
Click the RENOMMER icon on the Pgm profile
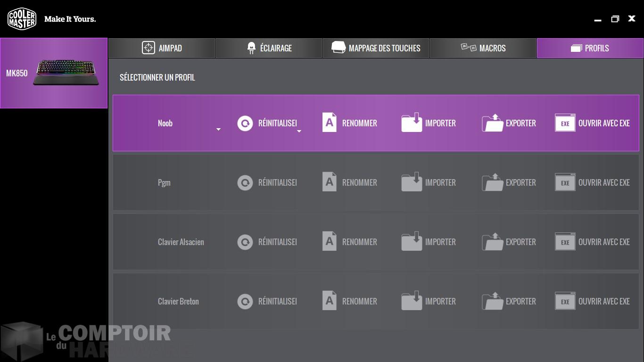pos(330,182)
